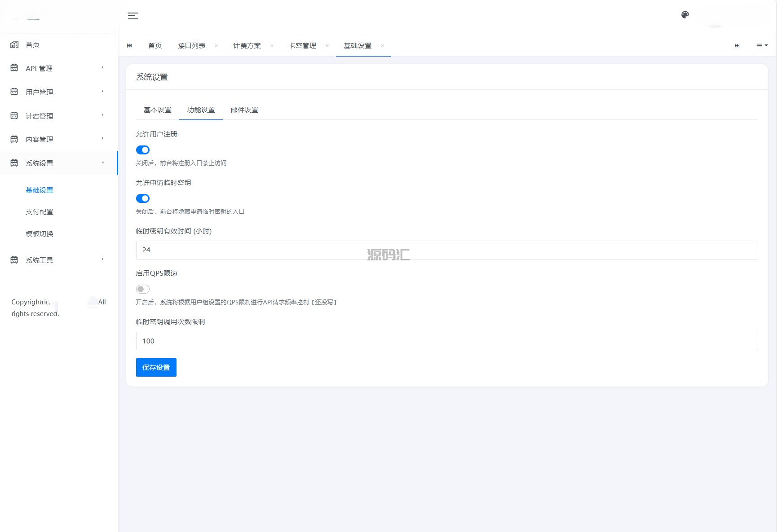Open the 用户管理 sidebar menu
The image size is (777, 532).
58,92
